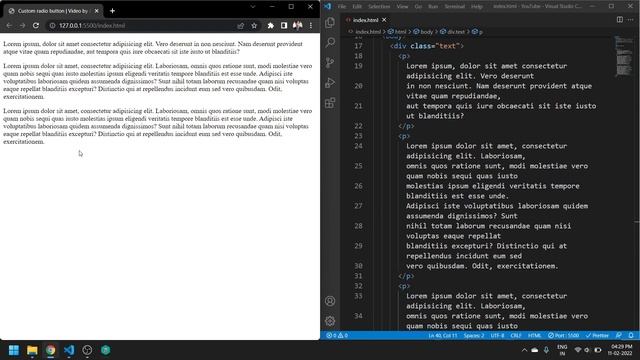Screen dimensions: 640x360
Task: Open a new Chrome tab
Action: [112, 11]
